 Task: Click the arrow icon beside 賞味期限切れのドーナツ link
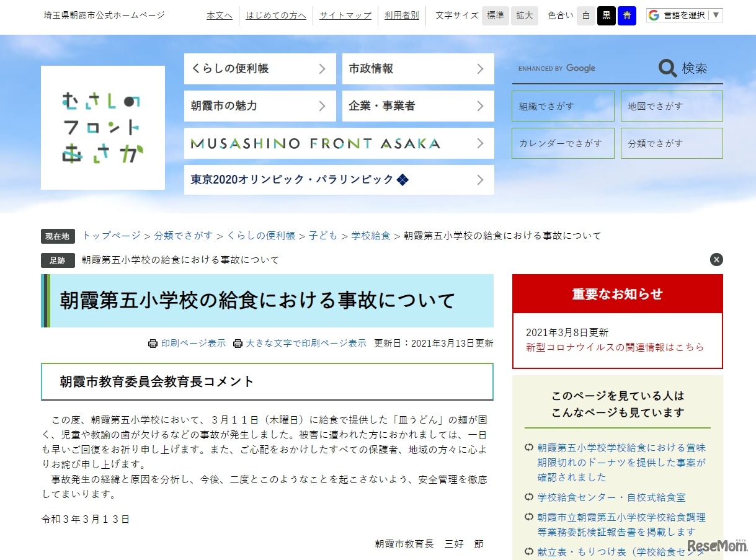[529, 448]
